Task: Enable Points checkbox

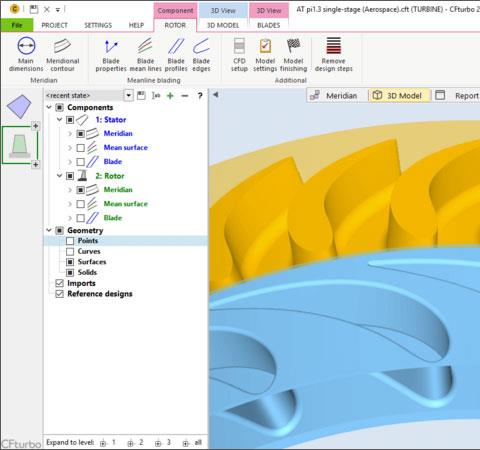Action: [70, 241]
